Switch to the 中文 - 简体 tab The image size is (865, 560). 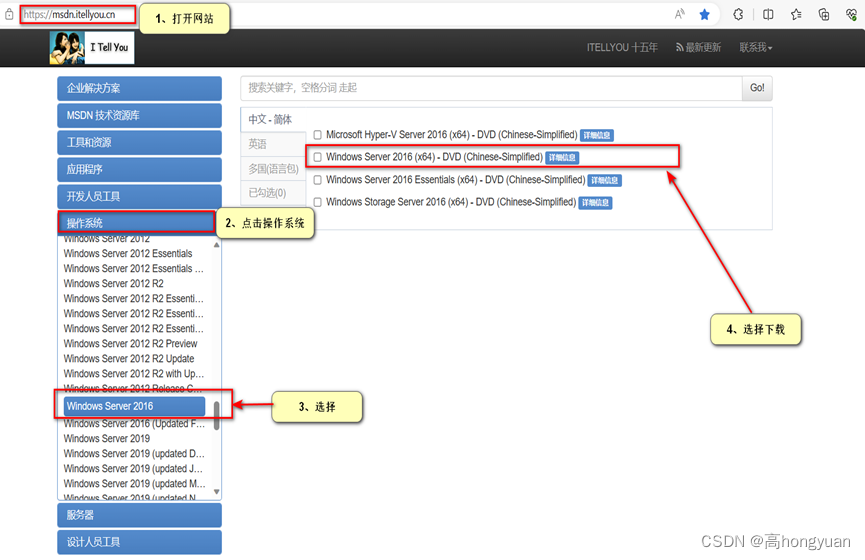[x=270, y=119]
